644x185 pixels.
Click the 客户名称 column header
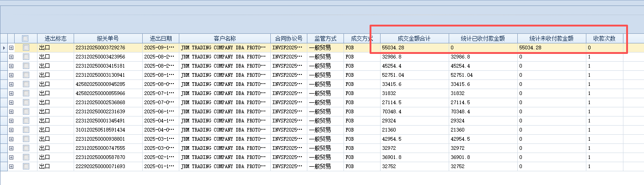pyautogui.click(x=225, y=38)
